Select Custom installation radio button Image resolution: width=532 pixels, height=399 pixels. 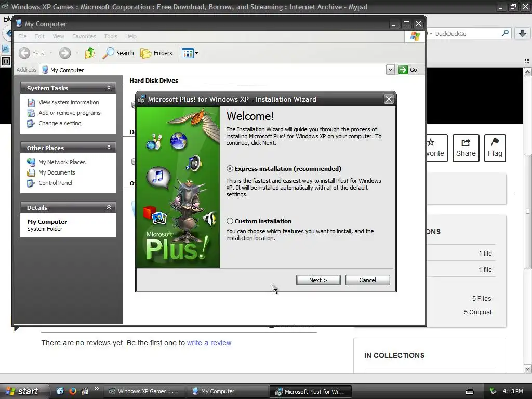230,221
